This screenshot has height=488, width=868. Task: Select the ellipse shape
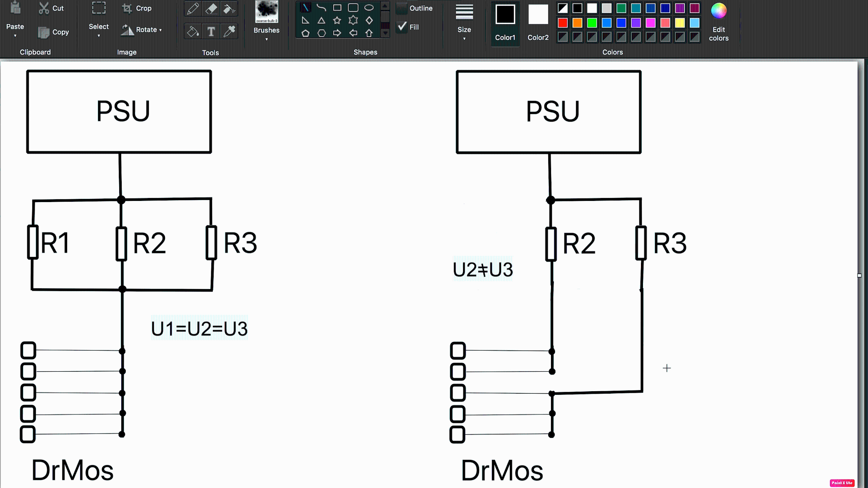369,8
